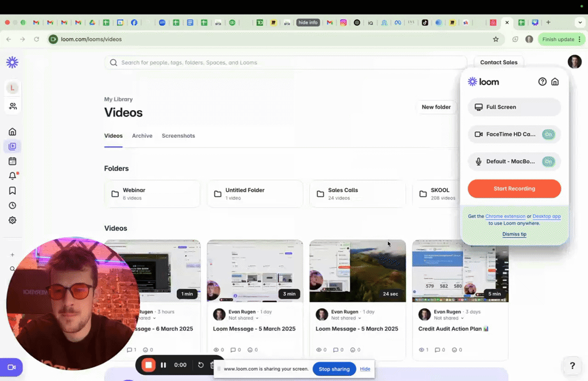Open the Full Screen capture mode dropdown
This screenshot has height=381, width=588.
coord(514,107)
